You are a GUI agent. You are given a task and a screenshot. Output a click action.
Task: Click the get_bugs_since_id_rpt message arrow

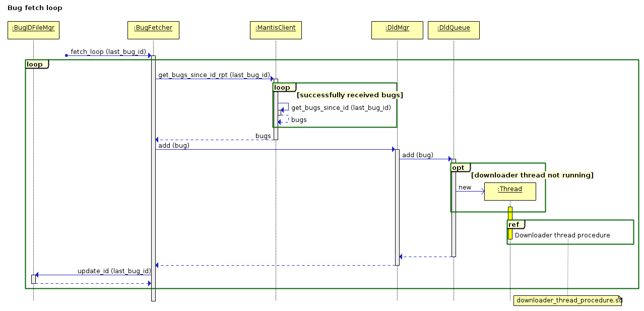click(214, 75)
